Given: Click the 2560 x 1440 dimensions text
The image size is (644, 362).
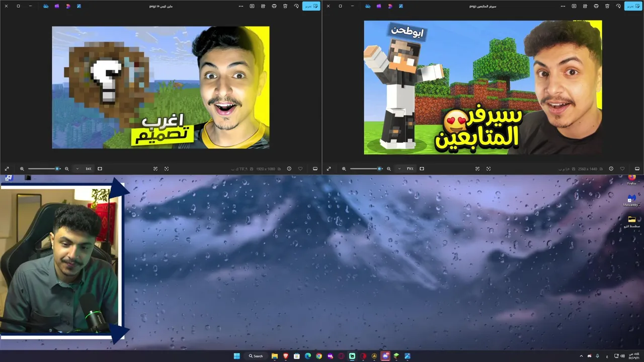Looking at the screenshot, I should point(588,169).
